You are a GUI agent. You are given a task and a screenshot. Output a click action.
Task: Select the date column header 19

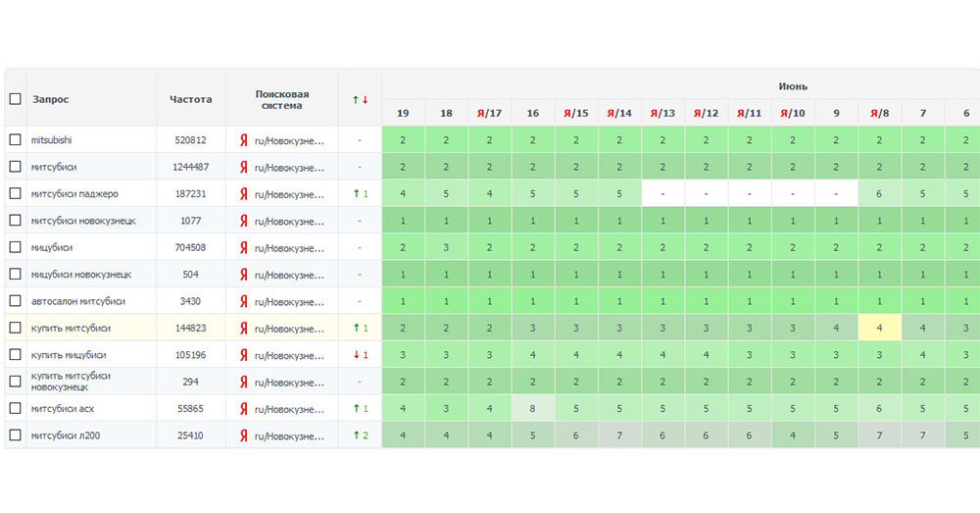[403, 113]
